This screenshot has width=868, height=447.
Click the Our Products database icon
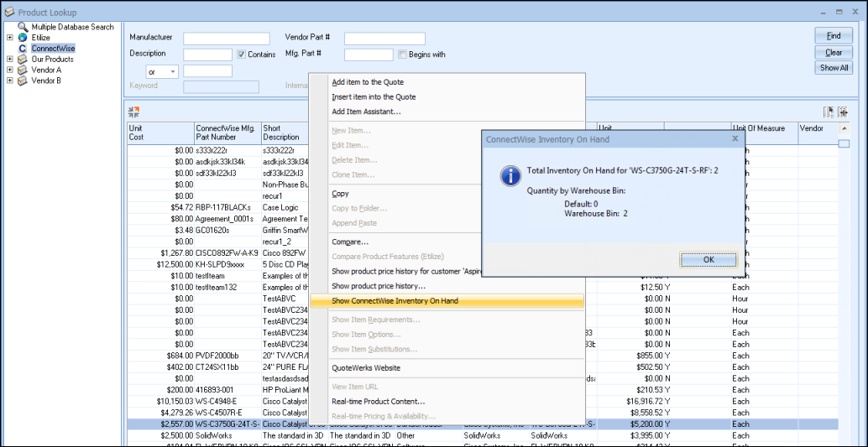pos(23,60)
